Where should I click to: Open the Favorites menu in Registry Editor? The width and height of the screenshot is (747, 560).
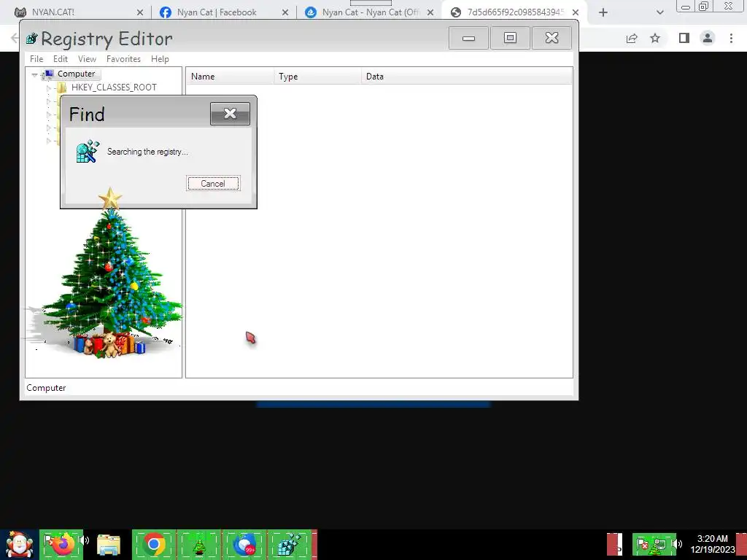tap(123, 59)
